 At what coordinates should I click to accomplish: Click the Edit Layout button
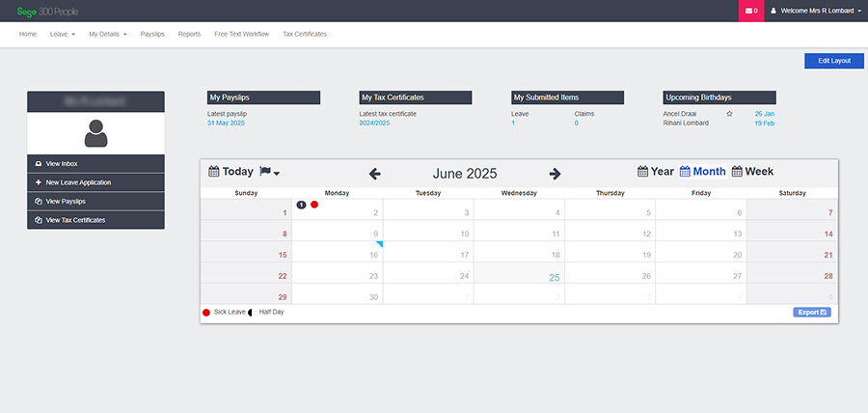coord(833,61)
